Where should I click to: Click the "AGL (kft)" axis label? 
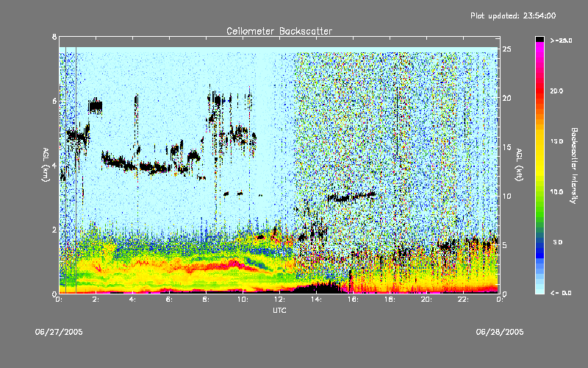[x=520, y=165]
